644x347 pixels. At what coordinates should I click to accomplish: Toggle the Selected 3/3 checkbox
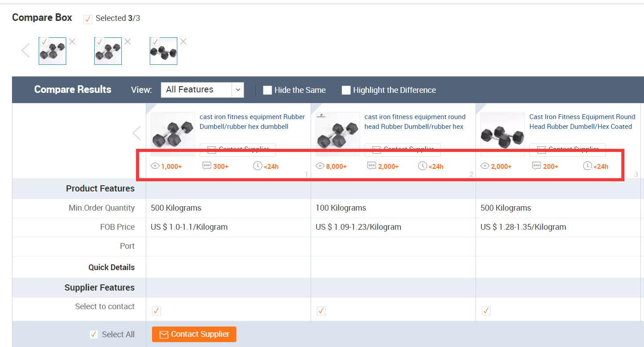click(88, 19)
